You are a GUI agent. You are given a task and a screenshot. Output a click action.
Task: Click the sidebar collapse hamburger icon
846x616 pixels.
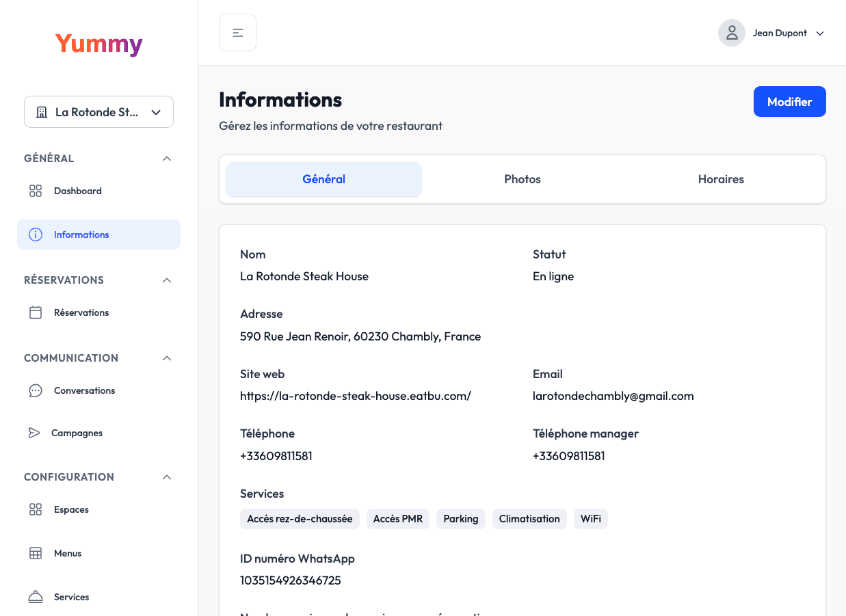[237, 32]
